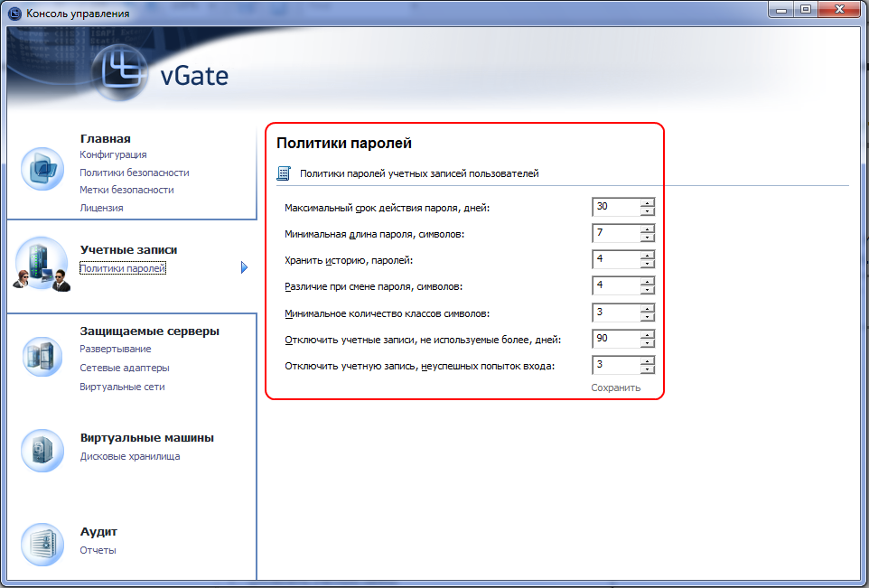Open Сетевые адаптеры menu item
The height and width of the screenshot is (588, 869).
tap(124, 368)
